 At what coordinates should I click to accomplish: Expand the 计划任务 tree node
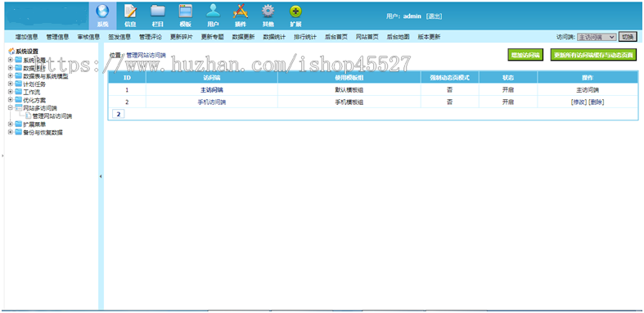[11, 84]
